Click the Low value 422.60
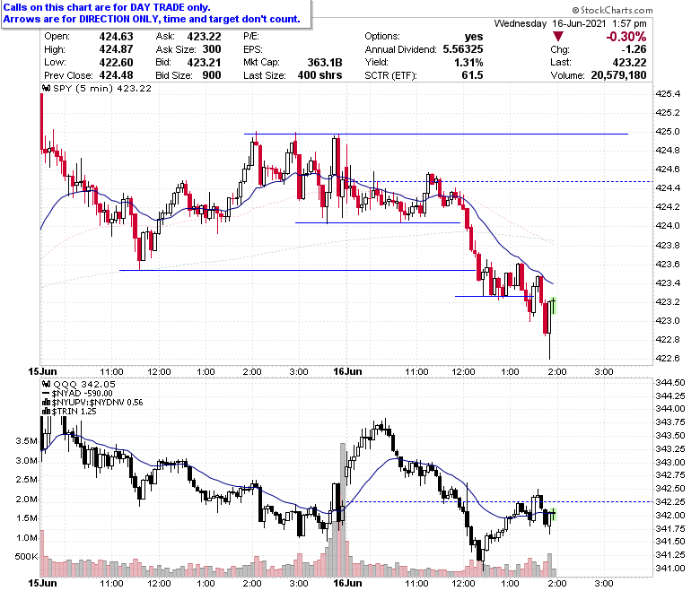The width and height of the screenshot is (700, 591). click(x=116, y=62)
